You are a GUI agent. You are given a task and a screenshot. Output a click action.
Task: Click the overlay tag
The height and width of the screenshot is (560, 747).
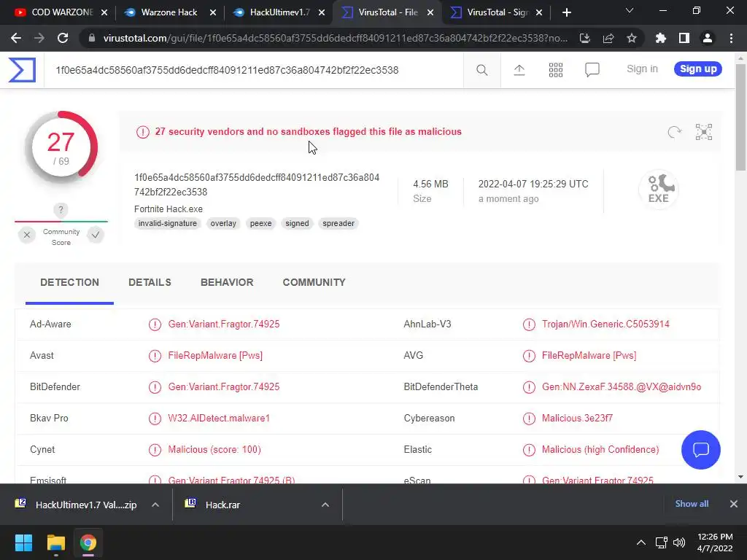pos(223,223)
